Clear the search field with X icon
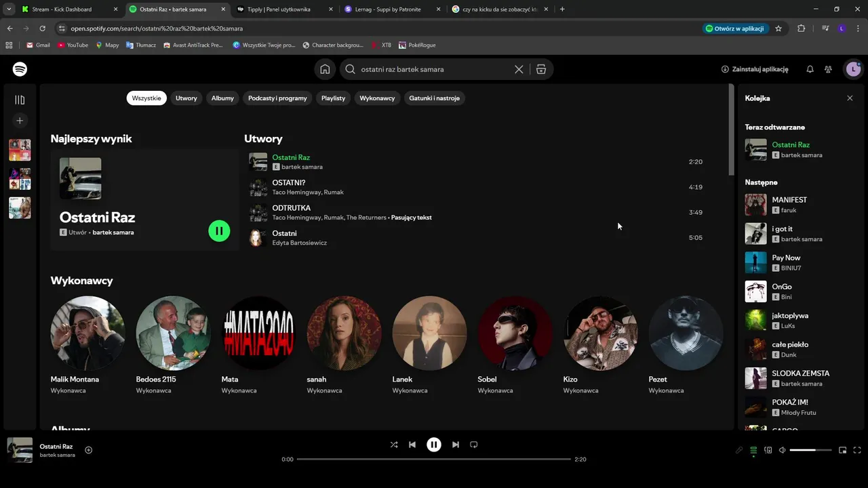 pos(519,69)
